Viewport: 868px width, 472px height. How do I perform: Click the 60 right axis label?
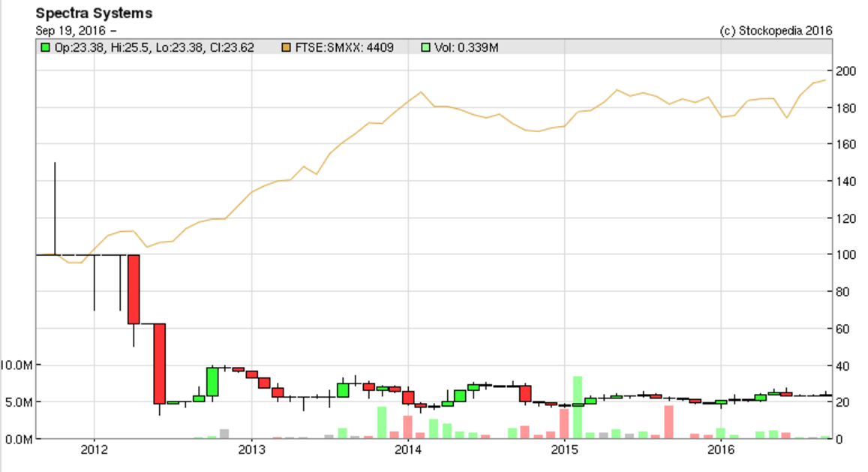[x=842, y=329]
